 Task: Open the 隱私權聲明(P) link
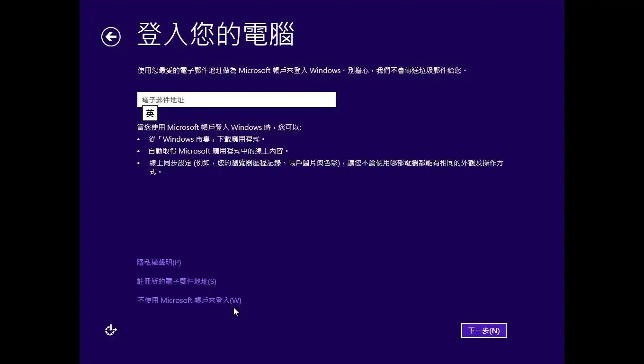tap(159, 262)
